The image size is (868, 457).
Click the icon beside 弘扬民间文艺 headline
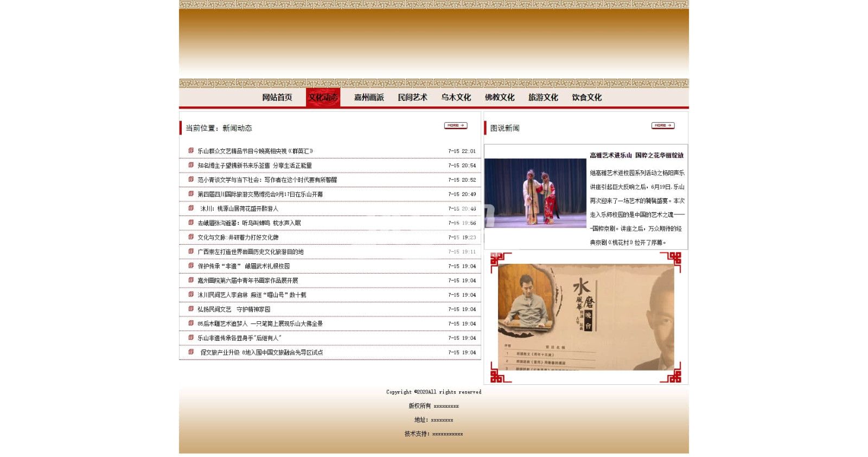pos(191,309)
